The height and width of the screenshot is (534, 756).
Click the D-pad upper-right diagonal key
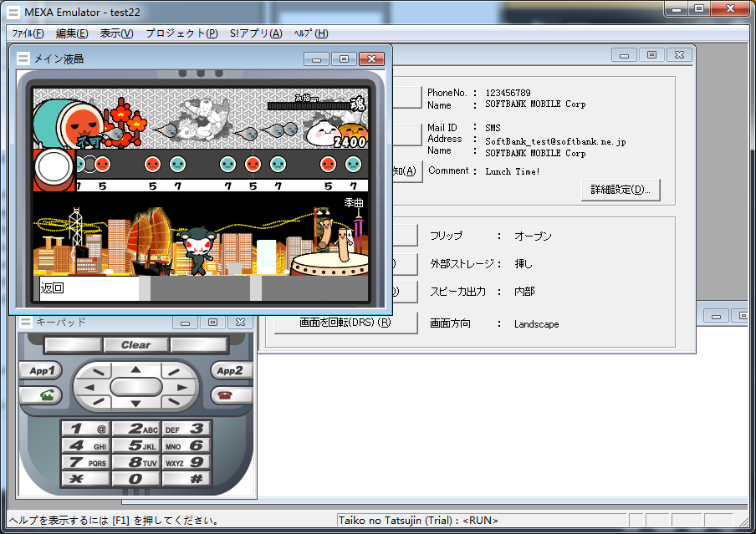click(x=174, y=372)
